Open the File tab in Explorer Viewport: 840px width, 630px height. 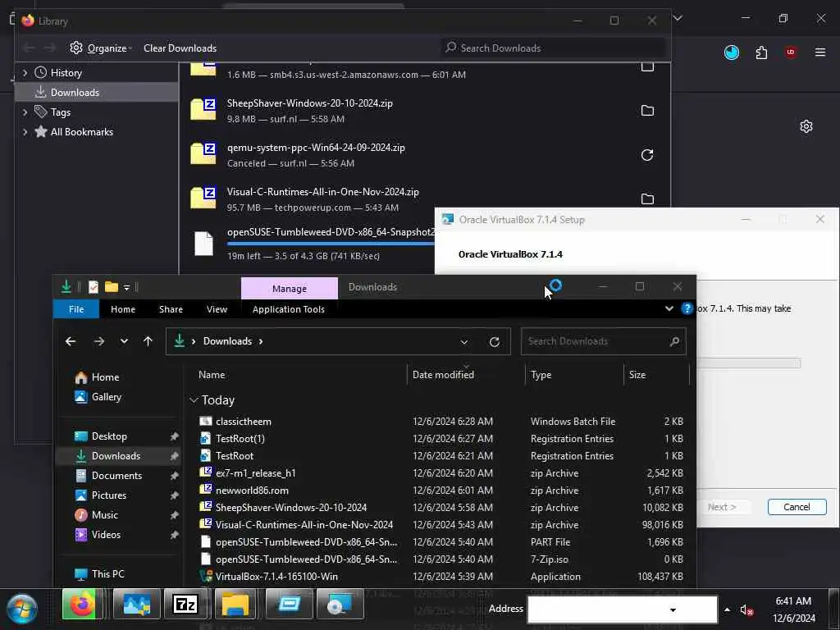(x=76, y=309)
